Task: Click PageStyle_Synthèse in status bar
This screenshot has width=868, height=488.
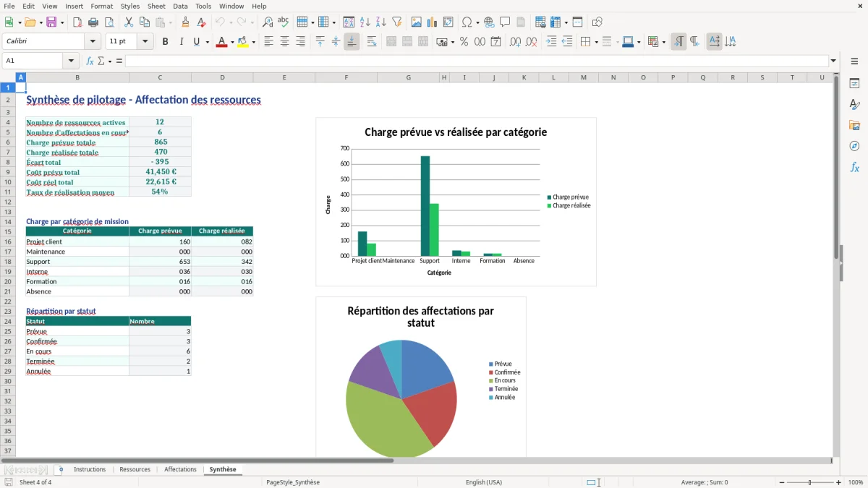Action: 292,482
